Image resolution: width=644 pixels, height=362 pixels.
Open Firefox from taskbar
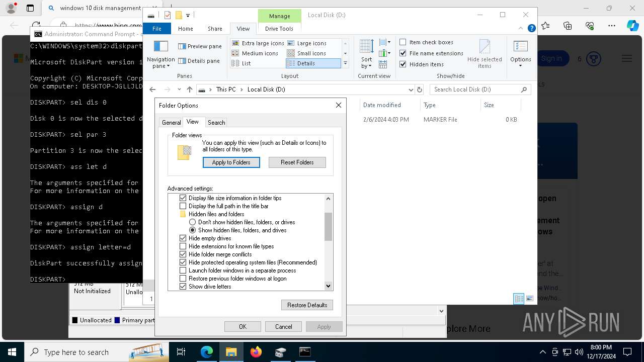coord(256,352)
